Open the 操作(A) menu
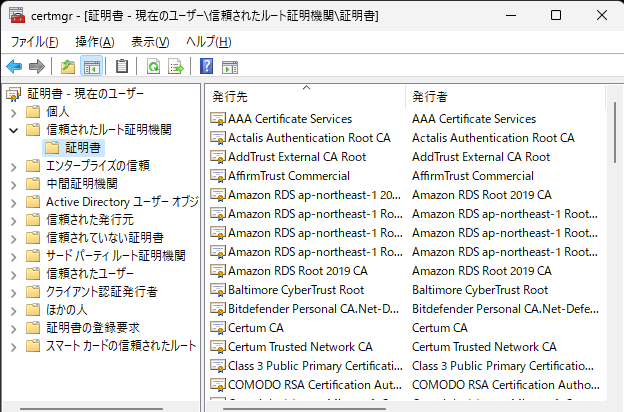 tap(95, 42)
